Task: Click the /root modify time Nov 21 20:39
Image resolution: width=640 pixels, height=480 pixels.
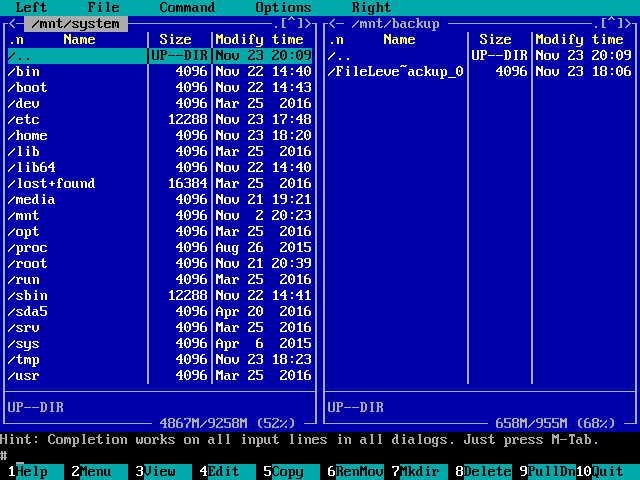Action: (x=263, y=263)
